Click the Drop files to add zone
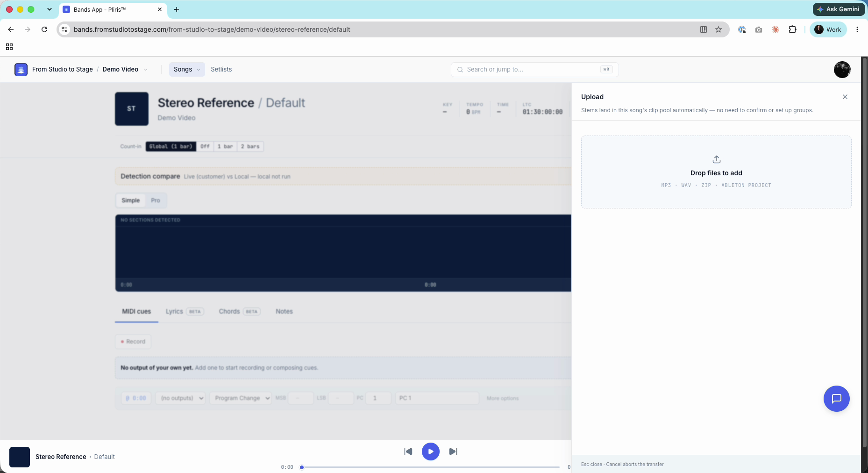Viewport: 868px width, 473px height. coord(716,172)
